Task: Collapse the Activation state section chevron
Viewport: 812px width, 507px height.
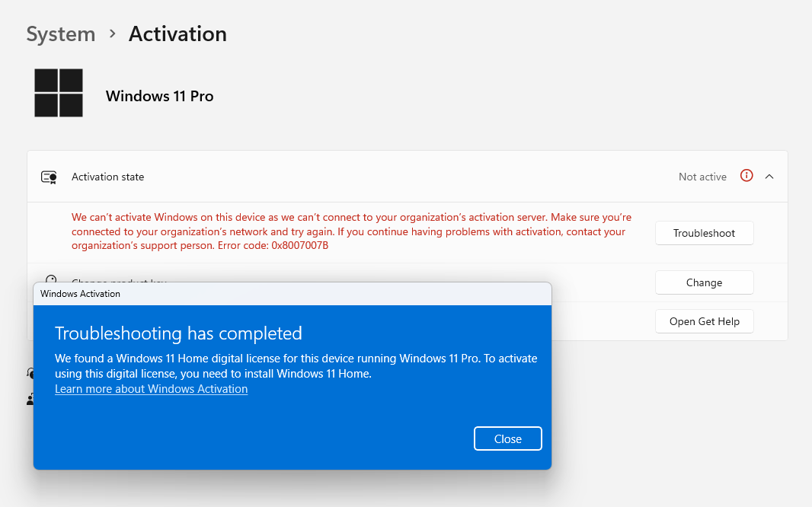Action: coord(769,177)
